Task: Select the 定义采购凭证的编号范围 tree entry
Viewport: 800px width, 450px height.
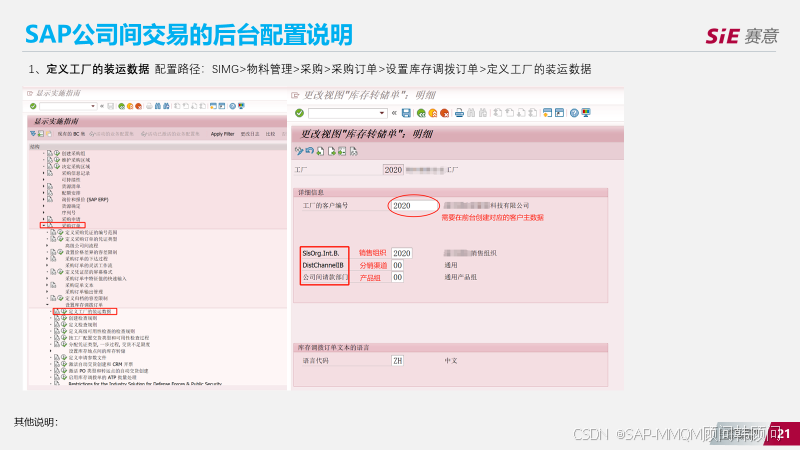Action: click(x=91, y=232)
